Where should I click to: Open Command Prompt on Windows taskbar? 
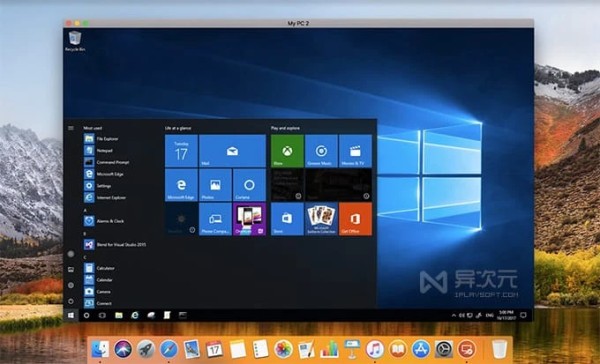tap(183, 315)
